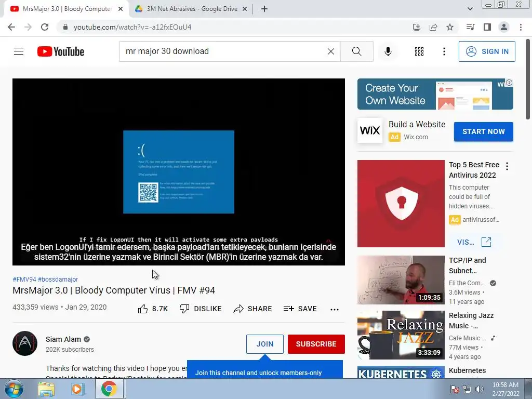
Task: Click the browser address bar URL
Action: [132, 27]
